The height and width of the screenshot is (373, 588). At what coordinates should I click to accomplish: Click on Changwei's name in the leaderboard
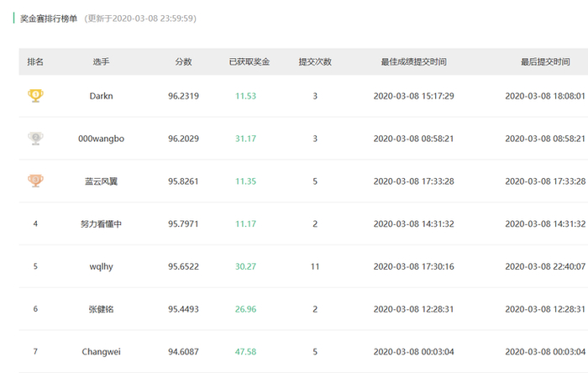pyautogui.click(x=101, y=352)
